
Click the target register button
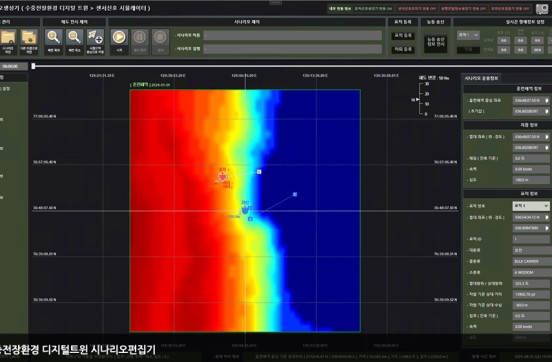click(x=403, y=36)
